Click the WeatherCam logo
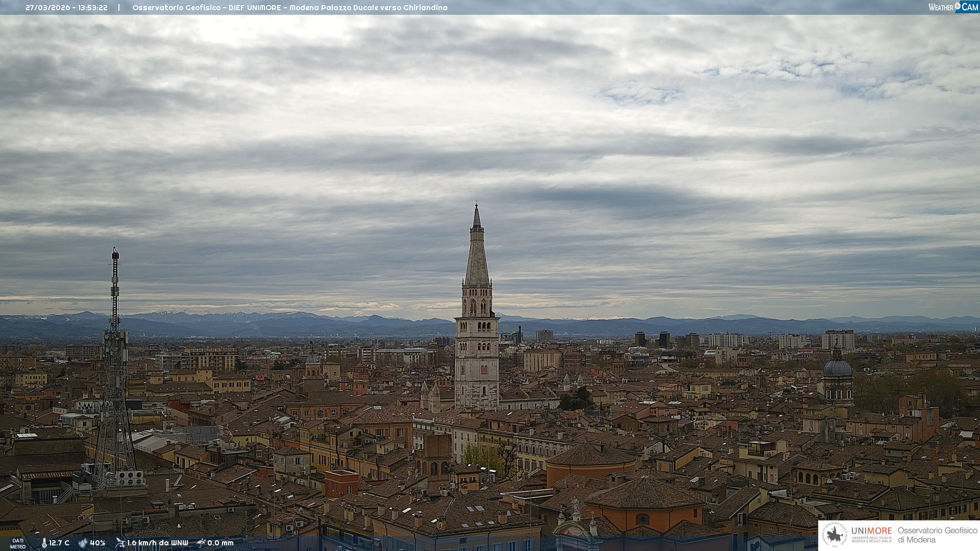This screenshot has width=980, height=551. [953, 7]
